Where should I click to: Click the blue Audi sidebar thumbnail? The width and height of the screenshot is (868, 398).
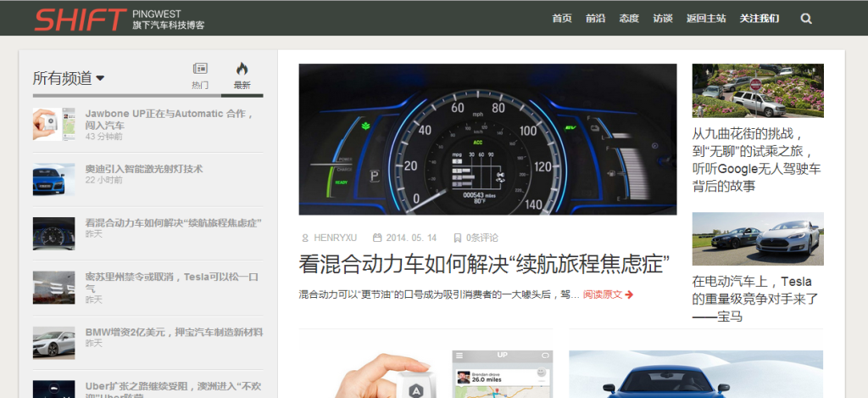point(53,179)
